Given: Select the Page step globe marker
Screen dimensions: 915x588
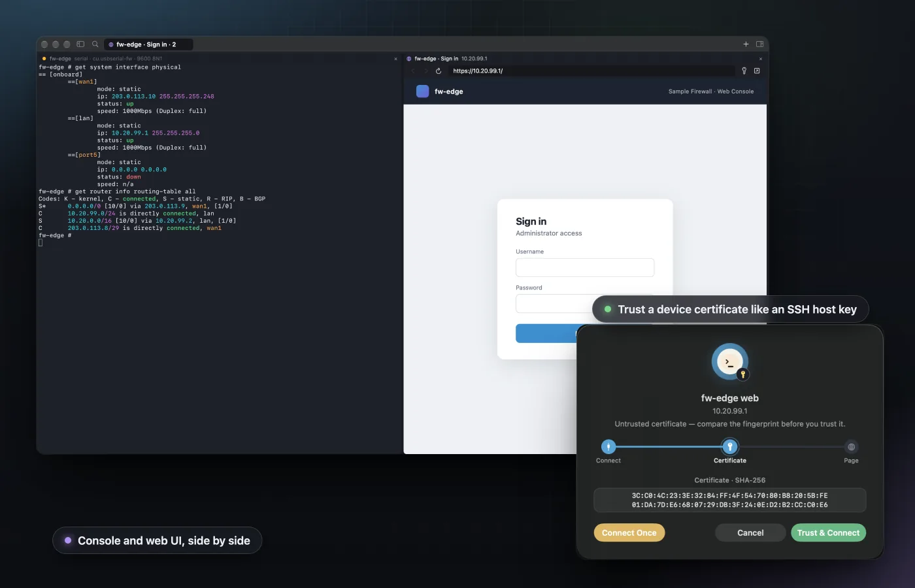Looking at the screenshot, I should tap(851, 447).
